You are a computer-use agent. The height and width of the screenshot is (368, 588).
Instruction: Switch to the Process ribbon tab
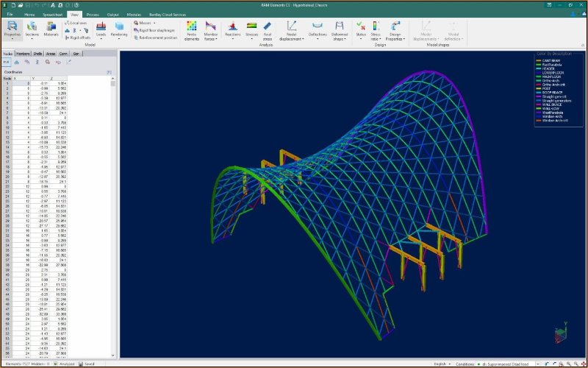[x=93, y=14]
